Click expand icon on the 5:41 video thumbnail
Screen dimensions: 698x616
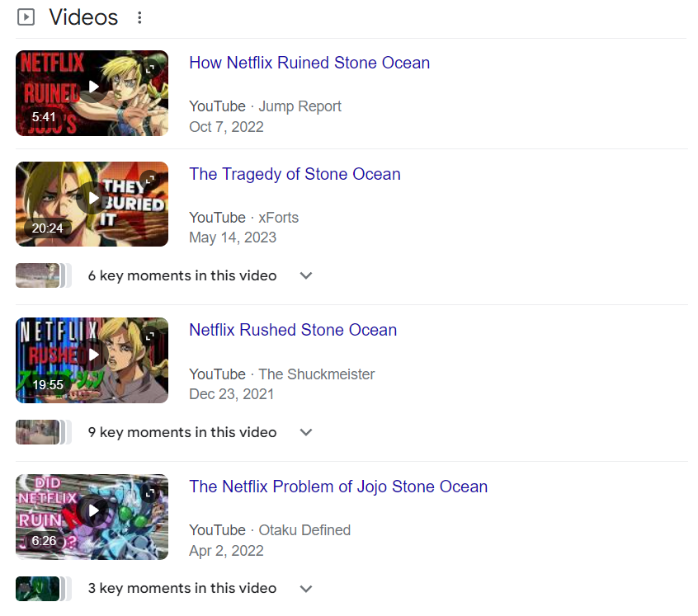[x=150, y=68]
